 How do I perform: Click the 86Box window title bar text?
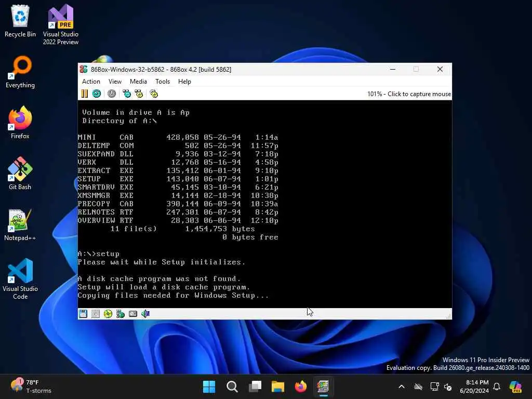[161, 70]
